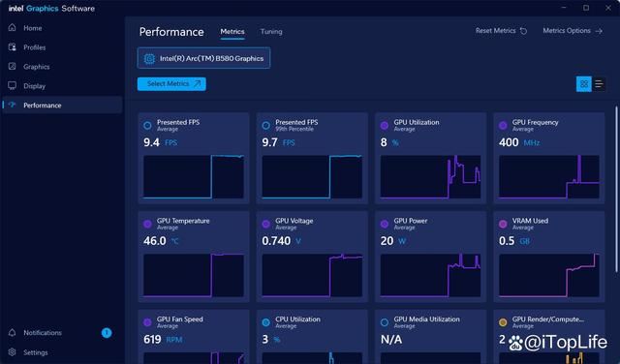Click the Presented FPS 99th Percentile graph
This screenshot has width=620, height=364.
[312, 176]
